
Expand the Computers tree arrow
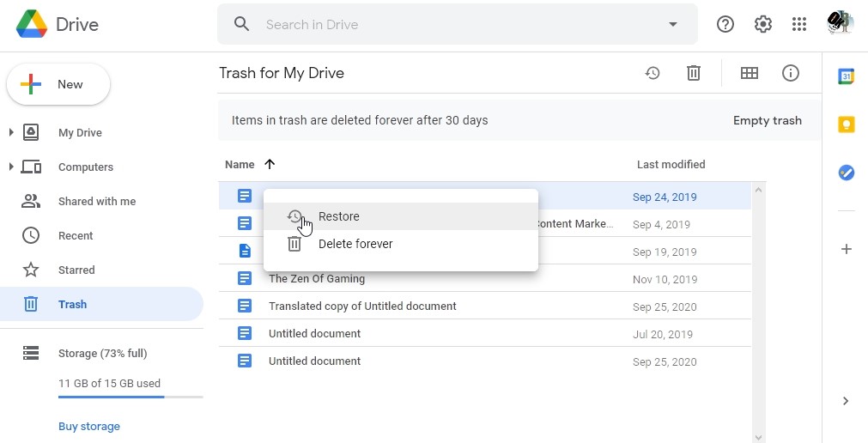pyautogui.click(x=11, y=167)
